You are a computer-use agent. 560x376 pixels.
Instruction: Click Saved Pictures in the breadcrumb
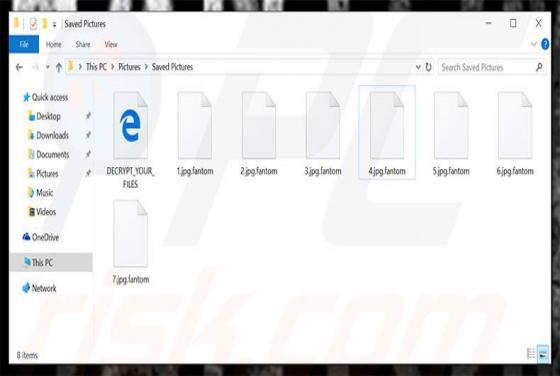tap(172, 67)
